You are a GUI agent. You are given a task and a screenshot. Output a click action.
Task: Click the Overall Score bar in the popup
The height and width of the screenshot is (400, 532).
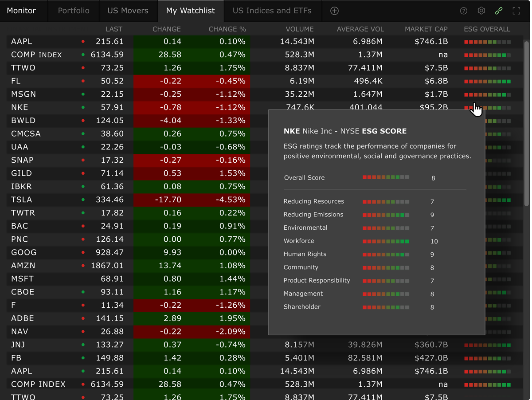[x=386, y=177]
